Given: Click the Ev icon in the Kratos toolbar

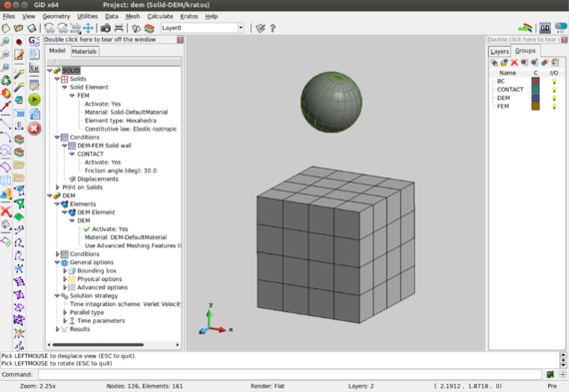Looking at the screenshot, I should [x=34, y=68].
